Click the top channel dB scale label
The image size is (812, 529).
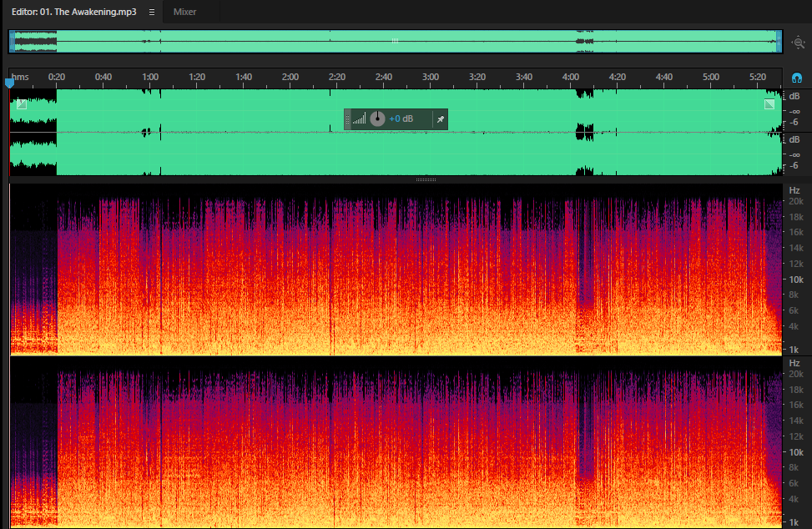[794, 96]
